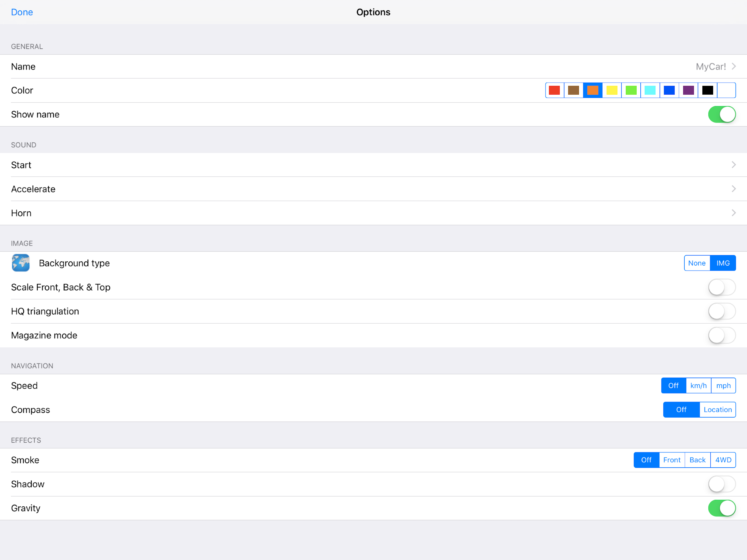747x560 pixels.
Task: Set Background type to None
Action: click(697, 263)
